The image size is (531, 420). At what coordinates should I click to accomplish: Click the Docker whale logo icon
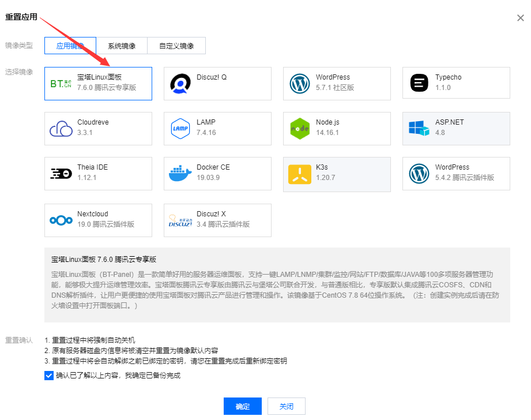[x=180, y=173]
